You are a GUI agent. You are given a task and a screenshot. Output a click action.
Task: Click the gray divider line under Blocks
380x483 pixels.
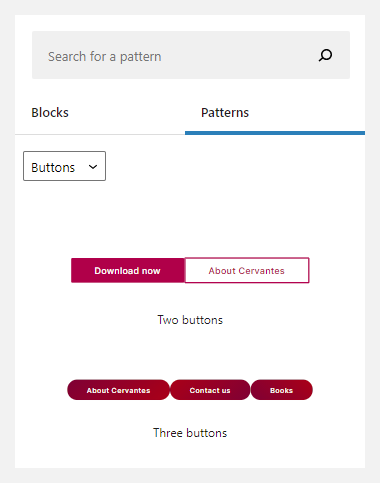pyautogui.click(x=100, y=134)
